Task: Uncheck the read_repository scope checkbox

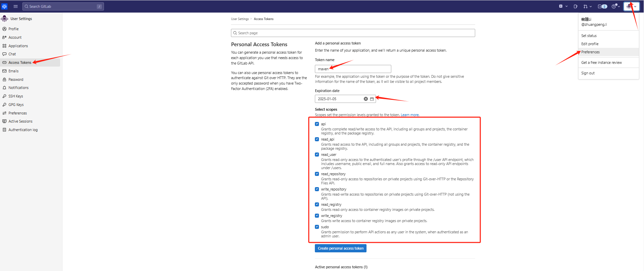Action: (317, 174)
